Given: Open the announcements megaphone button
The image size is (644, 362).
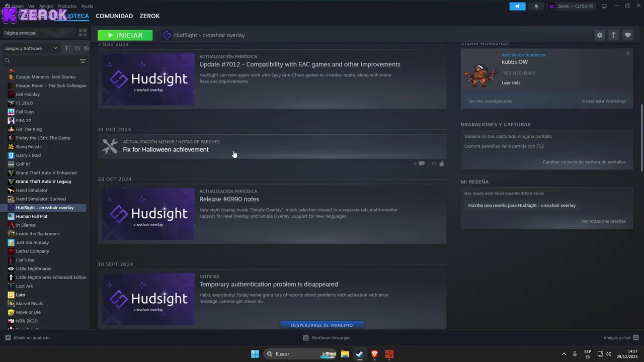Looking at the screenshot, I should click(517, 6).
